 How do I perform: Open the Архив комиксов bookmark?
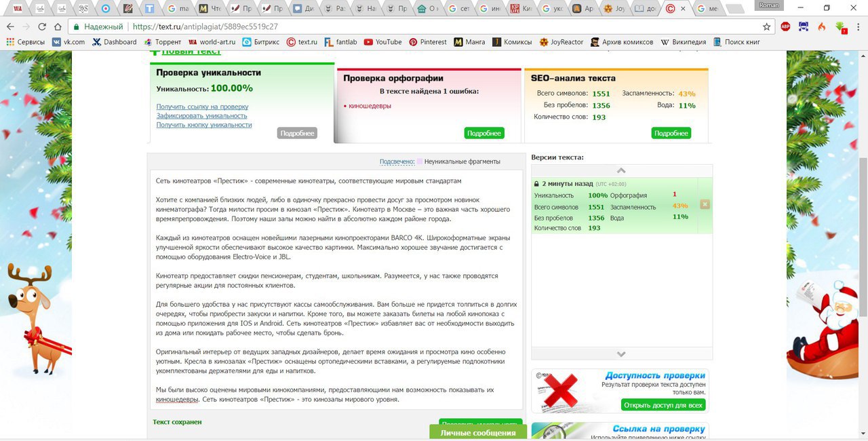pyautogui.click(x=622, y=41)
